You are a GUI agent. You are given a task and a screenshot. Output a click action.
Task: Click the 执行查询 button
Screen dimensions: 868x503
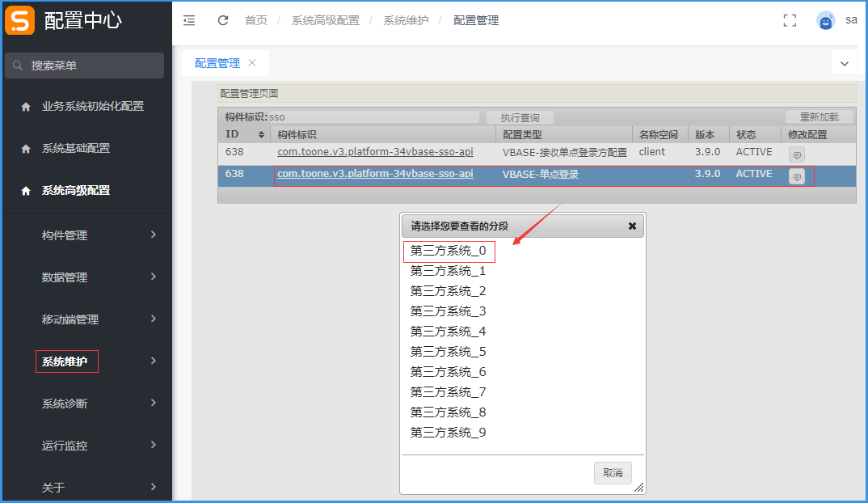520,117
